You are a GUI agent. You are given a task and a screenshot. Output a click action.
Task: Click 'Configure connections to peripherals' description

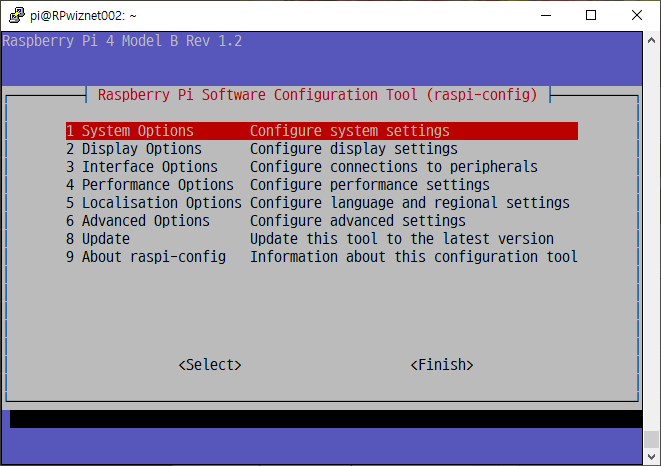[x=394, y=167]
